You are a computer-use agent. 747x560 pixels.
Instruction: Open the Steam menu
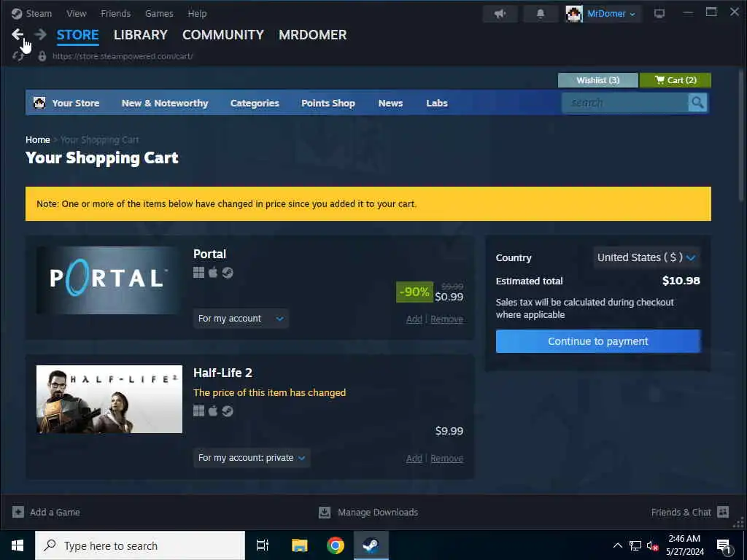[39, 13]
